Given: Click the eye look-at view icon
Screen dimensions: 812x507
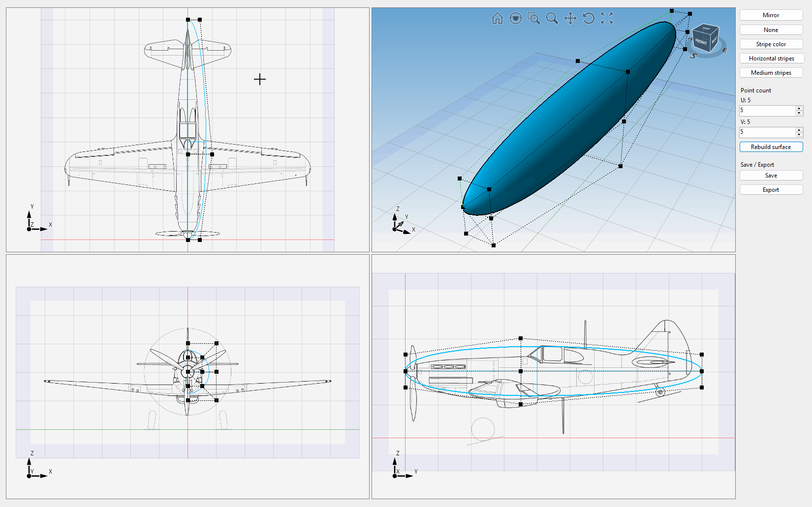Looking at the screenshot, I should (515, 19).
